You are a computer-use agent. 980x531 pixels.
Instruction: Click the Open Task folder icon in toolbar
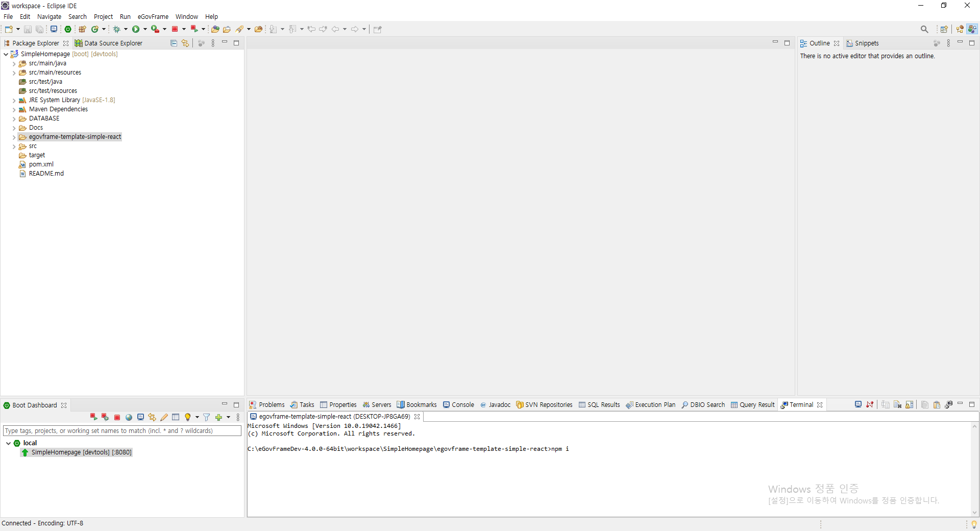(x=227, y=29)
